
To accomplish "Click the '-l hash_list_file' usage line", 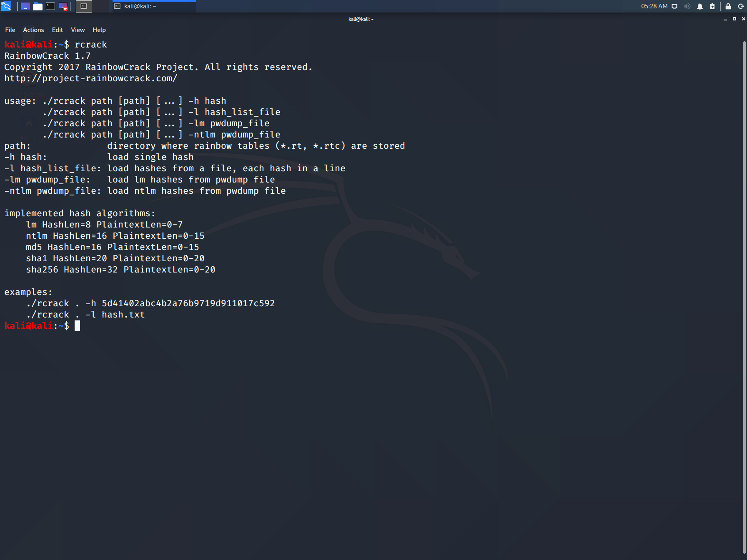I will click(161, 112).
